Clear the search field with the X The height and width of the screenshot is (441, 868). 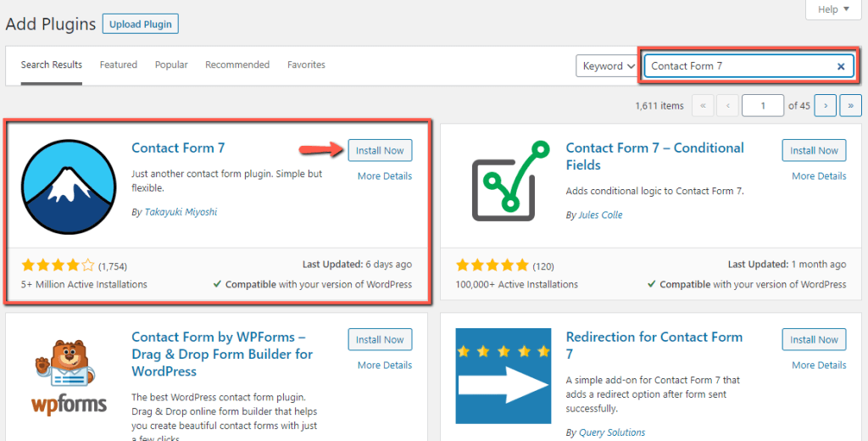(840, 66)
